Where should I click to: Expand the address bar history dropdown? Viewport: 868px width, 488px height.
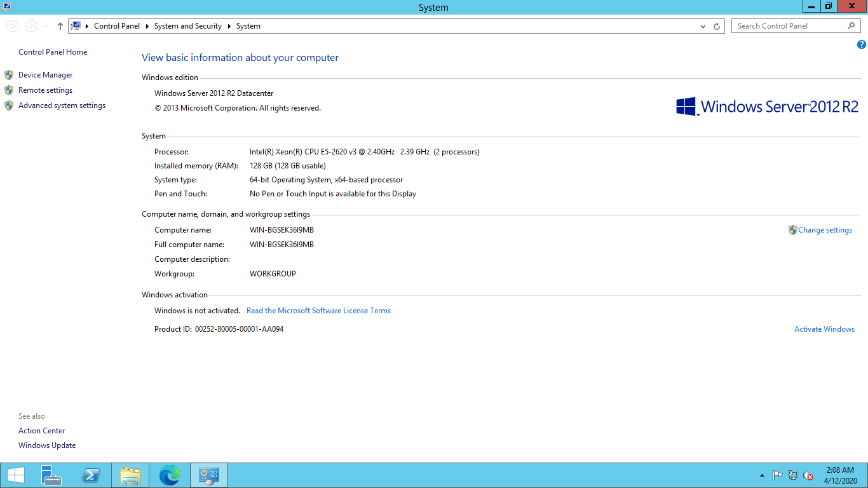(703, 26)
